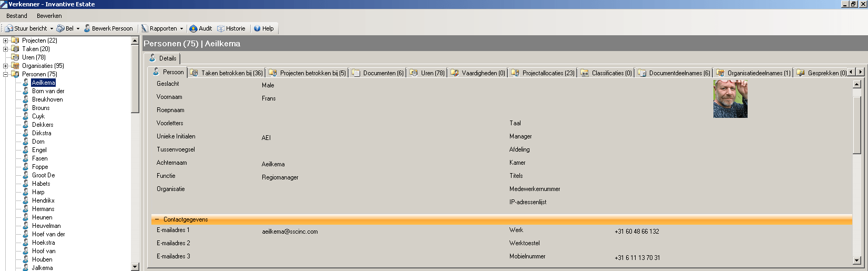Select Brouns in the tree

tap(40, 108)
